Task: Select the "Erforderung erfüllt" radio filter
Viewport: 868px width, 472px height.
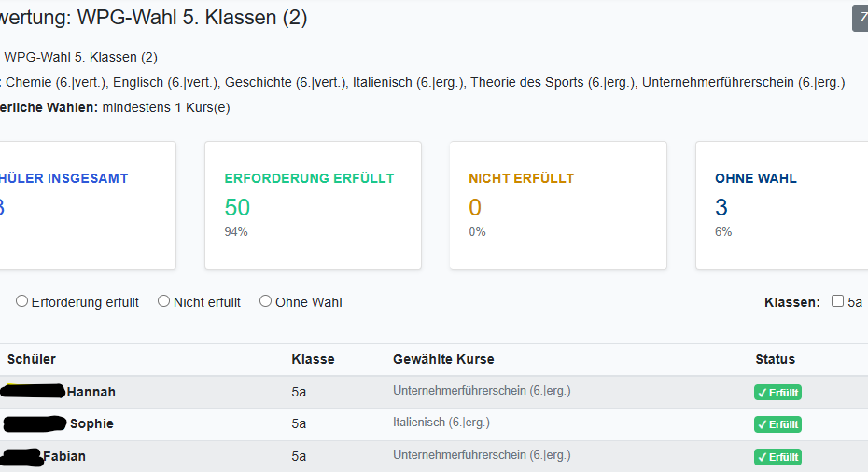Action: click(x=22, y=301)
